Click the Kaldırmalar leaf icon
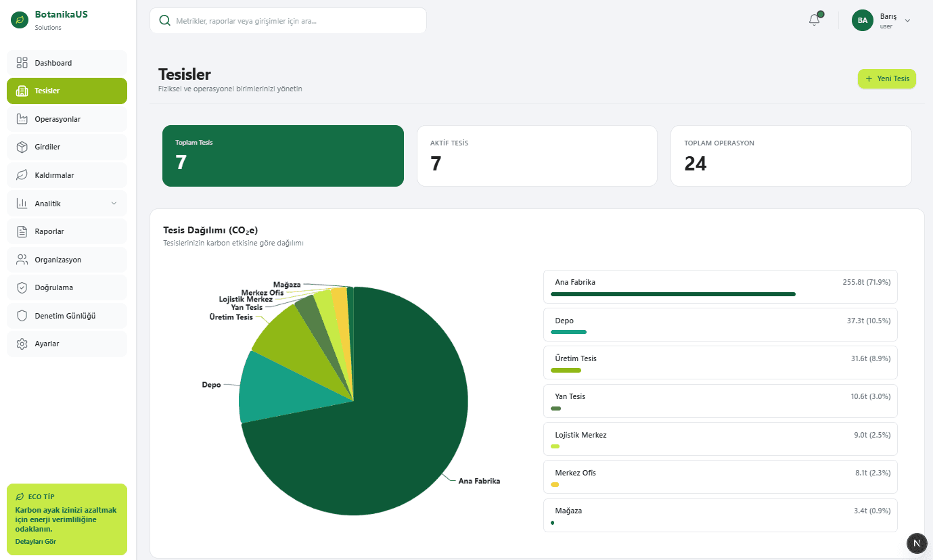The image size is (933, 560). tap(22, 175)
